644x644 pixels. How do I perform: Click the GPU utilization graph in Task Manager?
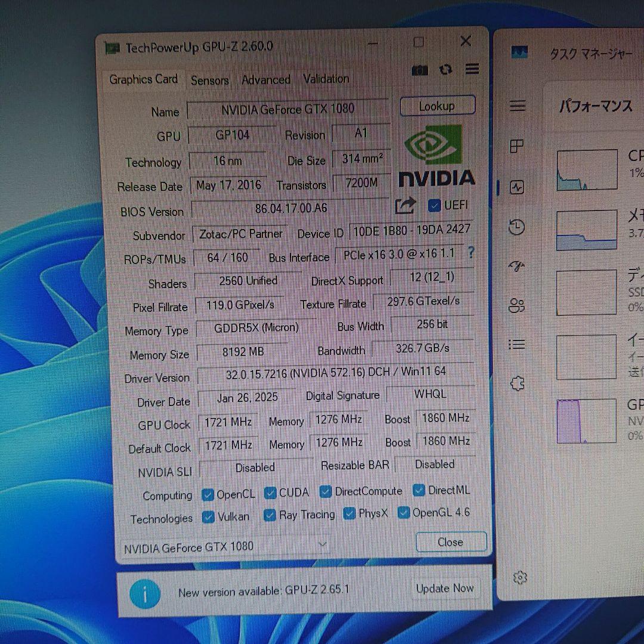pyautogui.click(x=586, y=421)
